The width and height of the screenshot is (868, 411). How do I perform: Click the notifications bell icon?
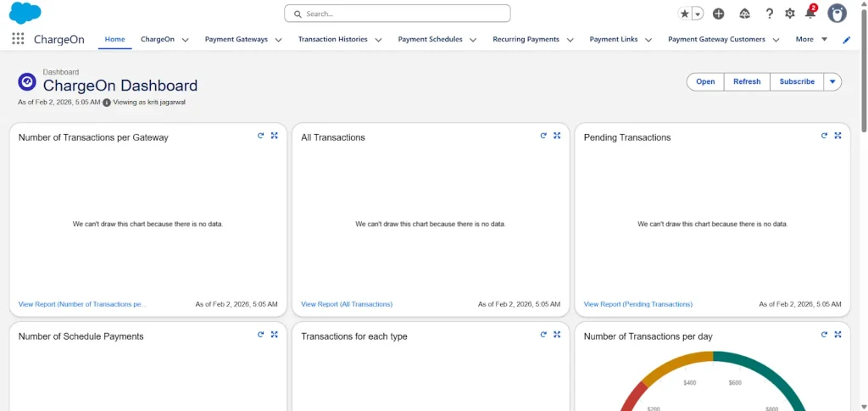tap(810, 14)
